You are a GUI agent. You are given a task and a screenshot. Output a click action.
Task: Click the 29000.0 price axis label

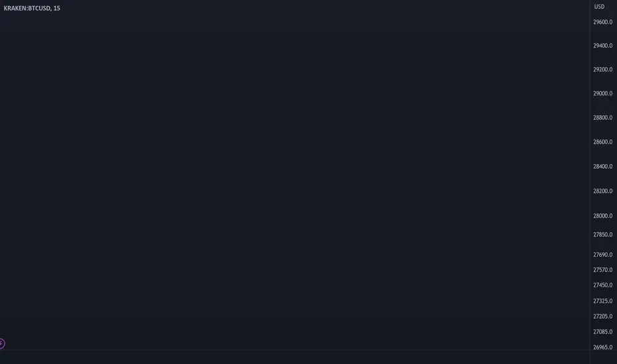tap(603, 93)
